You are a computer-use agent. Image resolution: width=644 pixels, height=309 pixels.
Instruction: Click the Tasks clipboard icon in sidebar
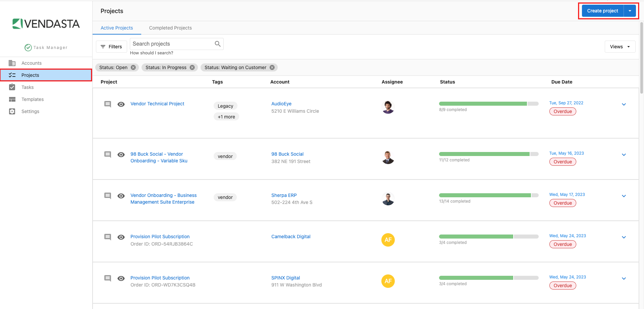12,87
